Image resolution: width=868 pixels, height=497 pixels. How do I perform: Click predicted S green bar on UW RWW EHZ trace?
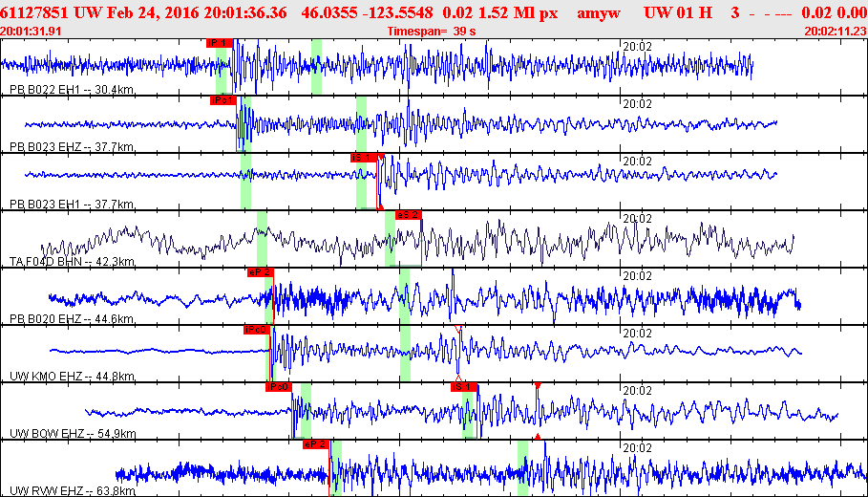522,467
